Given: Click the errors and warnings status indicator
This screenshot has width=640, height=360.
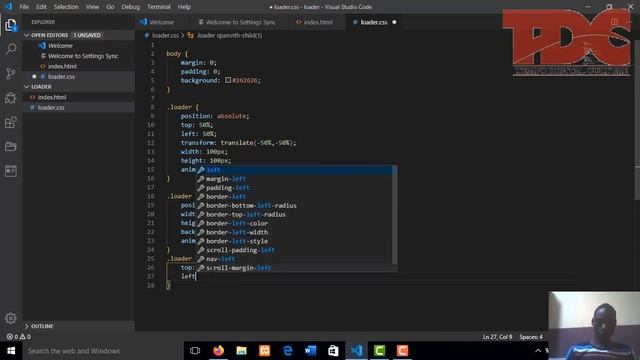Looking at the screenshot, I should [19, 337].
